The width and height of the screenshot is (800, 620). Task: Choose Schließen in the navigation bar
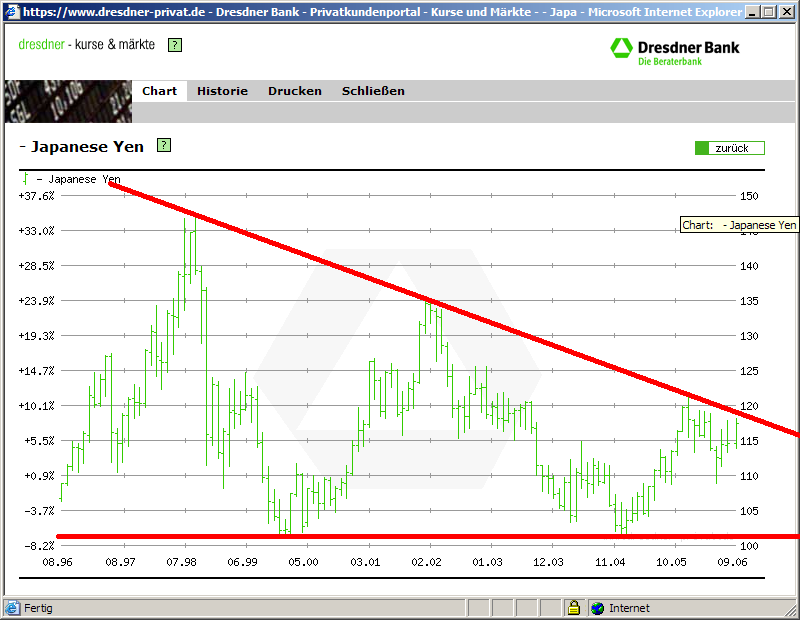(373, 91)
